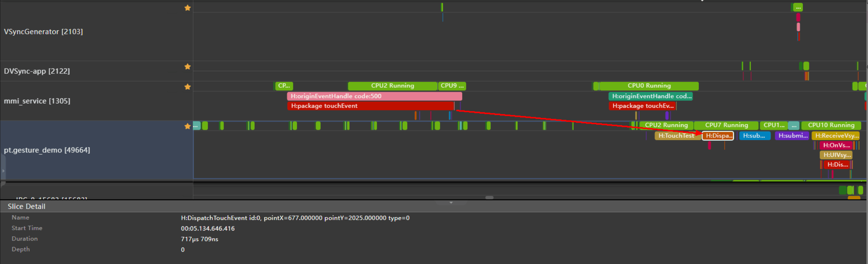Expand pt.gesture_demo track using side arrow

click(3, 170)
